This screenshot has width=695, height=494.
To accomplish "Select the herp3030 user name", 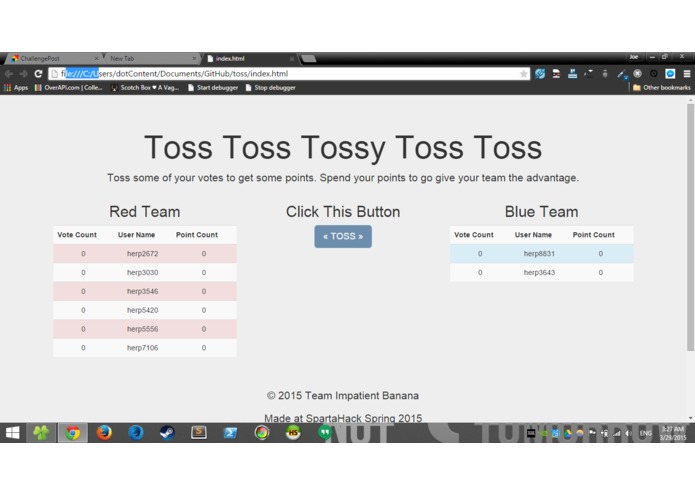I will pyautogui.click(x=142, y=272).
